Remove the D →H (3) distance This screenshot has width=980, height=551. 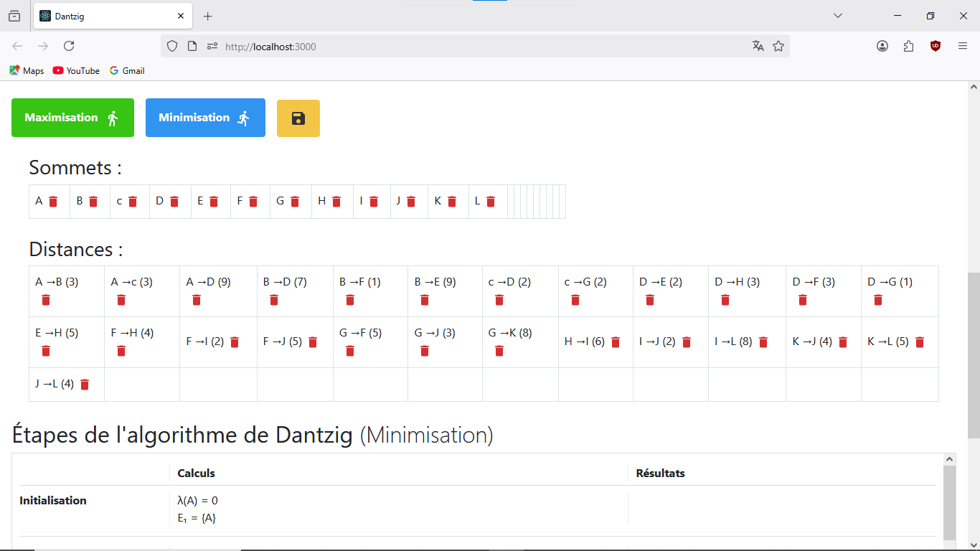pos(725,300)
